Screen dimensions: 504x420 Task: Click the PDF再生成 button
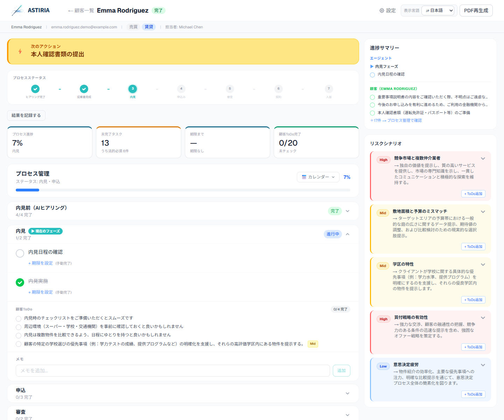coord(476,10)
